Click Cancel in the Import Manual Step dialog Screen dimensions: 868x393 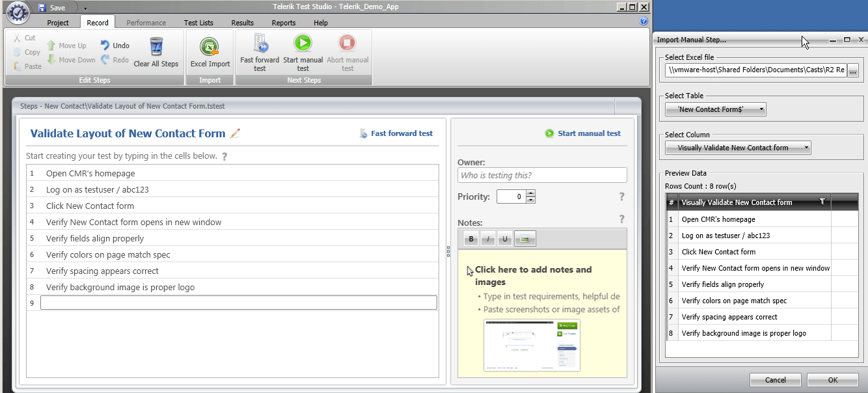click(776, 380)
